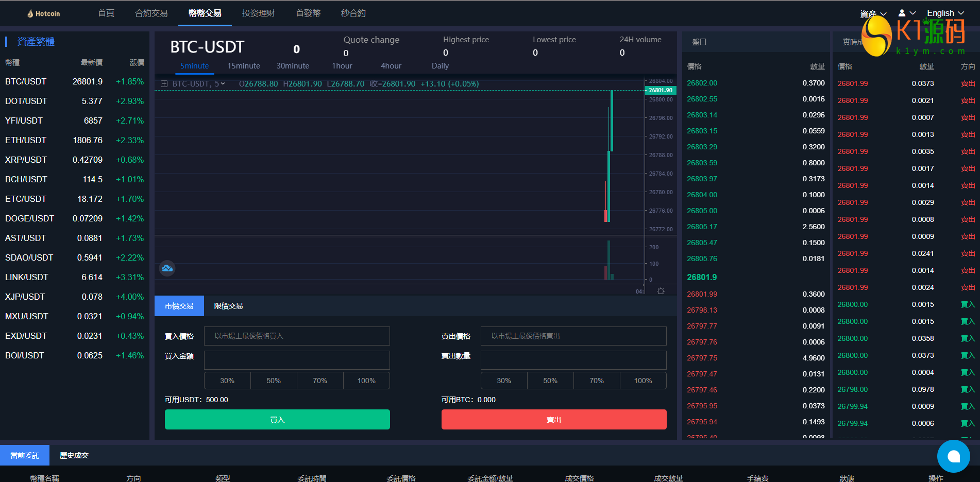Click the TradingView cloud logo on chart
Screen dimensions: 980x482
tap(167, 268)
